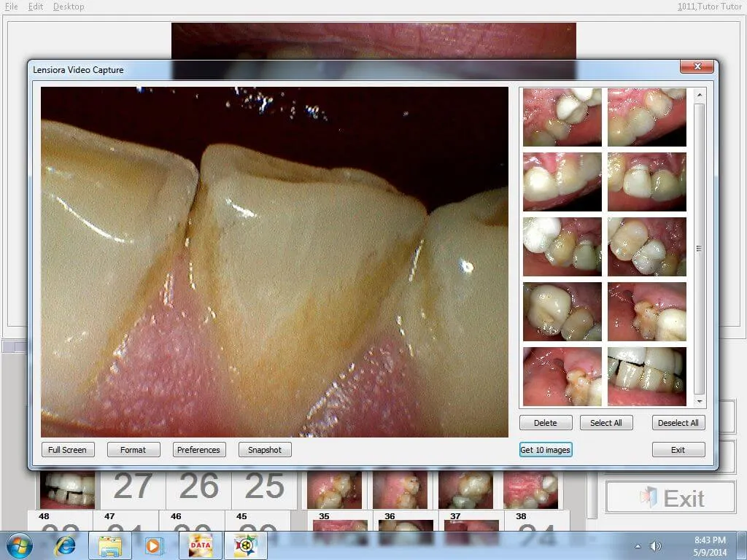Viewport: 747px width, 560px height.
Task: Open Windows Explorer from the taskbar
Action: pyautogui.click(x=109, y=545)
